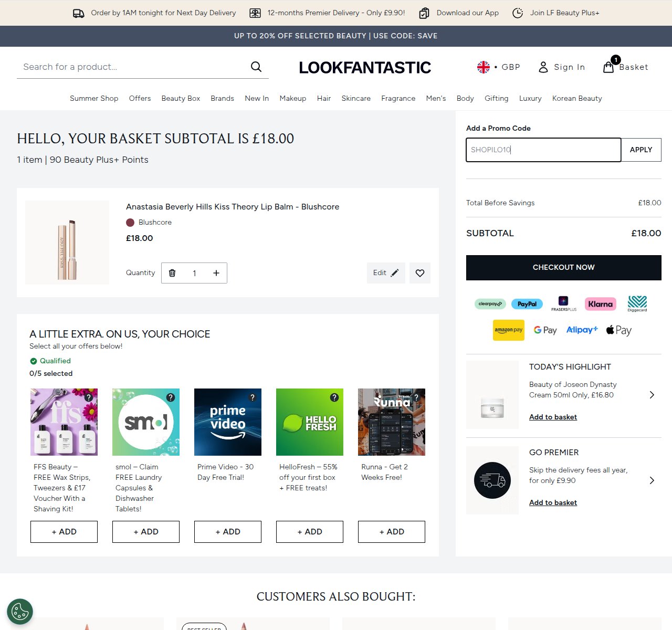Open the Anastasia Beverly Hills lip balm title
The image size is (672, 630).
(233, 207)
